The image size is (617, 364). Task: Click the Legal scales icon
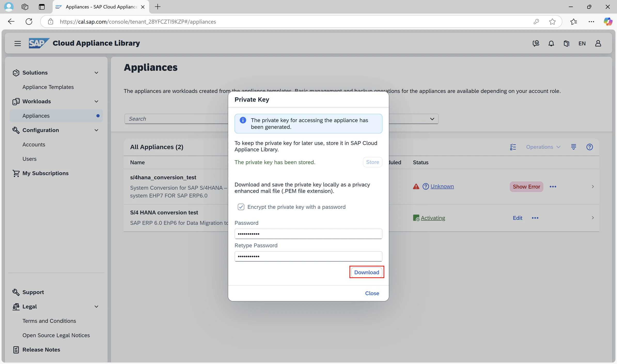(x=16, y=306)
